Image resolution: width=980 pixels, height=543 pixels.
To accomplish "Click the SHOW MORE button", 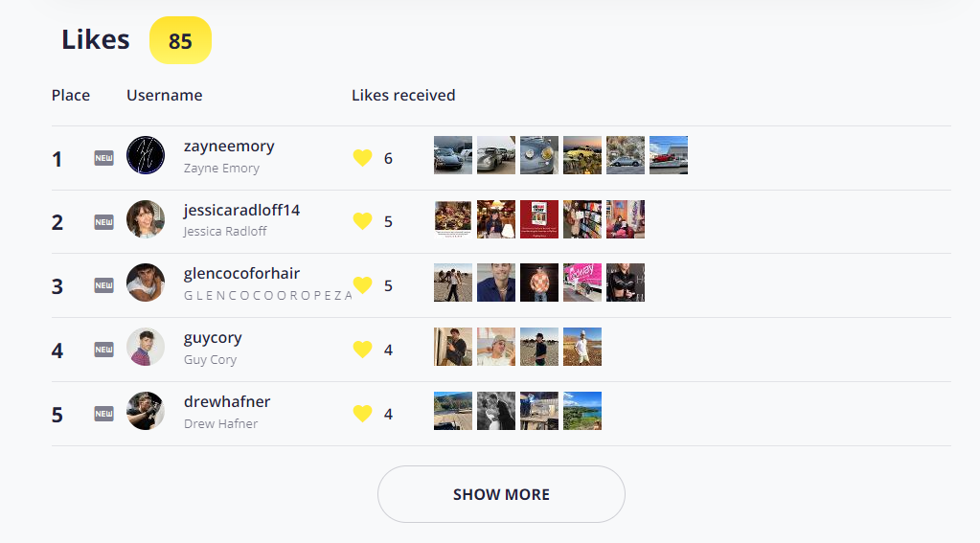I will tap(501, 494).
